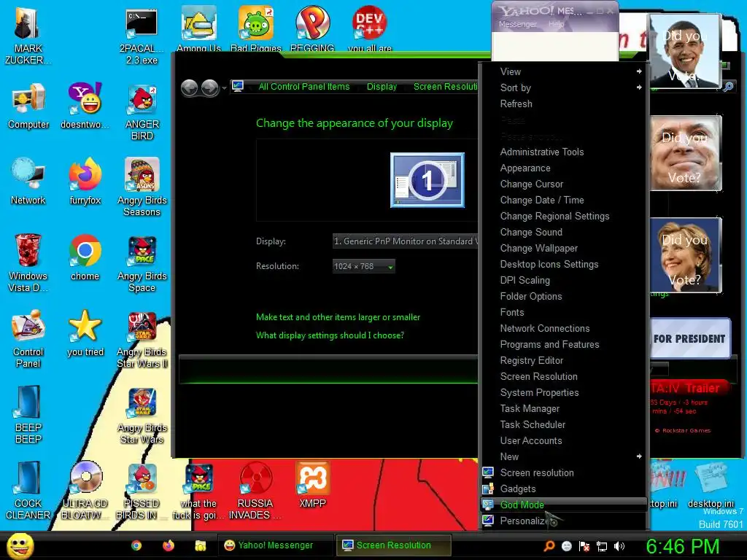Click the forward arrow in Screen Resolution window

(209, 87)
